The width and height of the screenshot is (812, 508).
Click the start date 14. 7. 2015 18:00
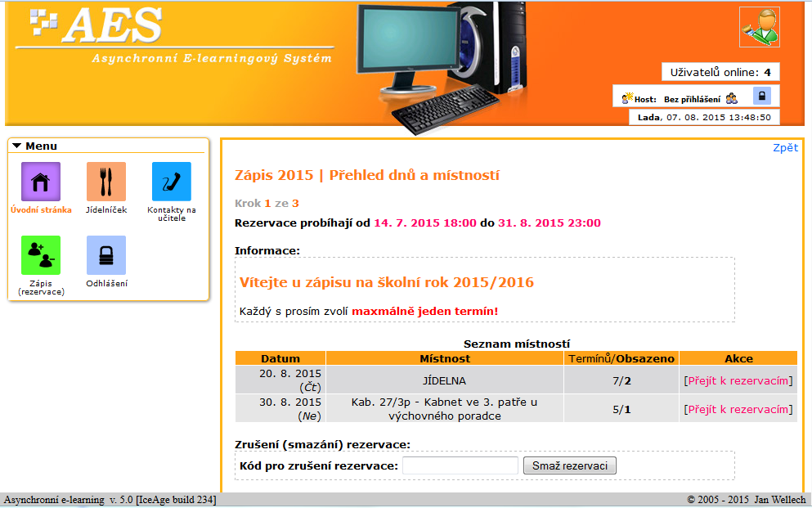425,223
